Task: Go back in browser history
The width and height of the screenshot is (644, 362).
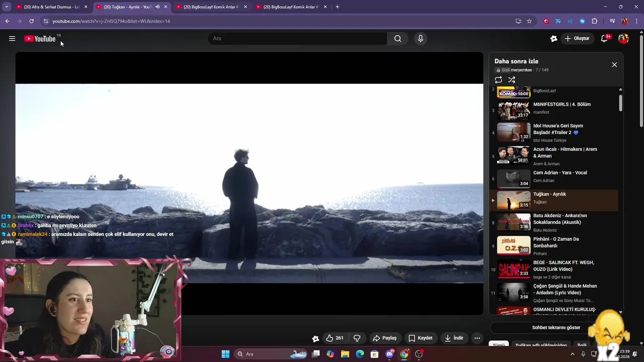Action: (7, 21)
